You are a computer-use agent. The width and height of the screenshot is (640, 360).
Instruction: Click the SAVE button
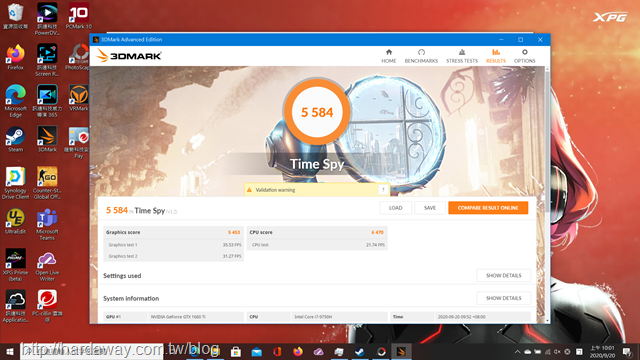pos(430,208)
